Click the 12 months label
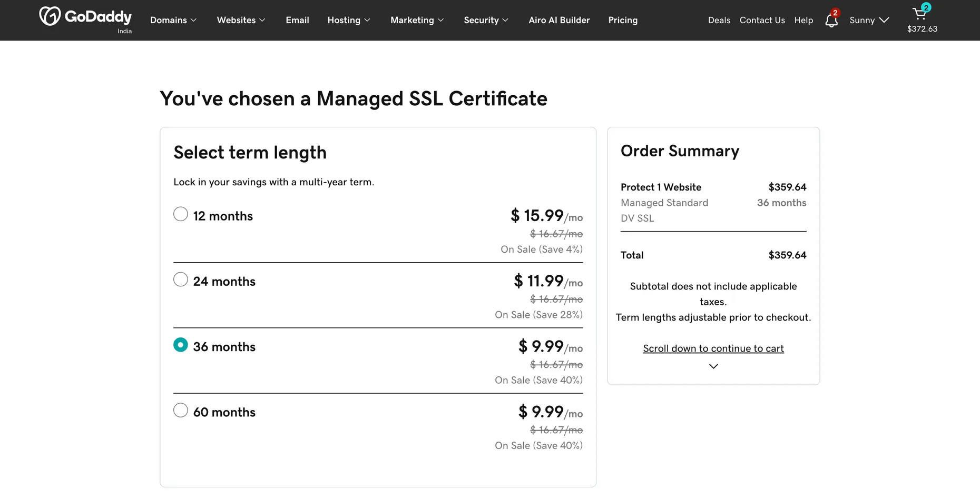980x499 pixels. coord(223,216)
